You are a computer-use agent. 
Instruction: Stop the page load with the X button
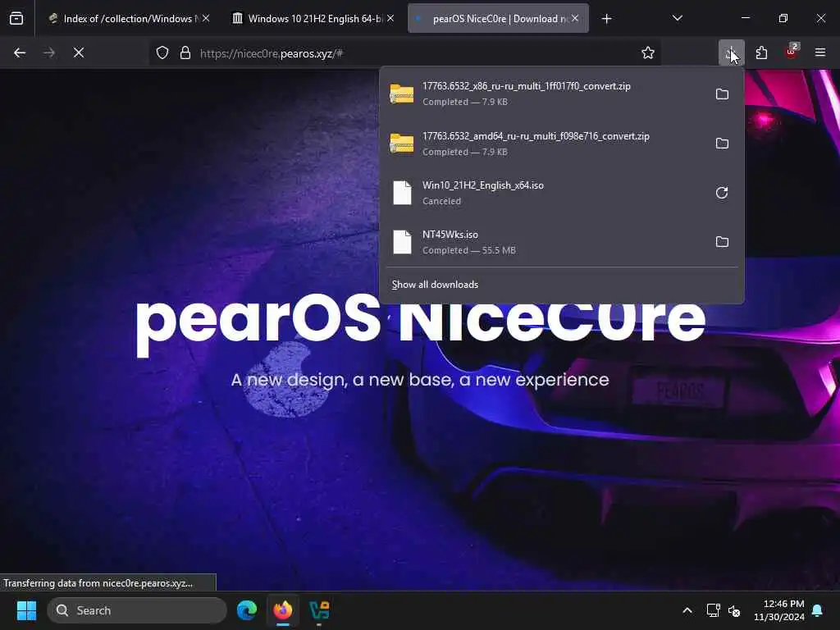tap(79, 52)
